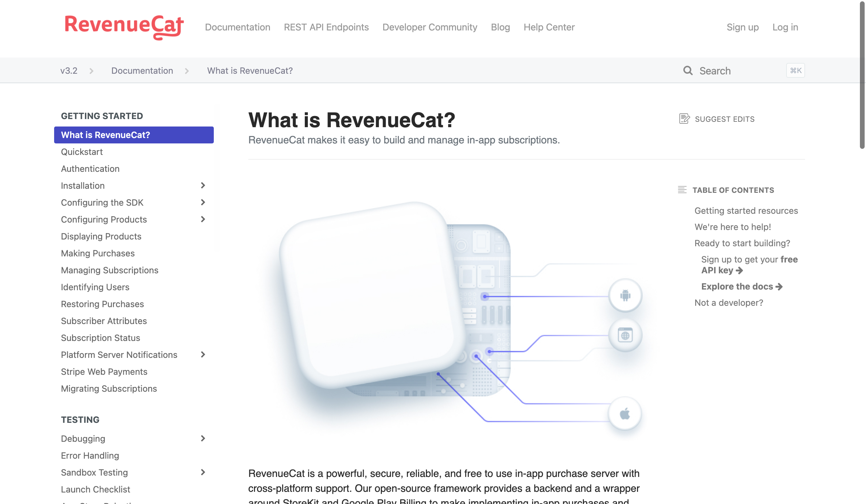Expand the Configuring Products section
866x504 pixels.
tap(203, 219)
